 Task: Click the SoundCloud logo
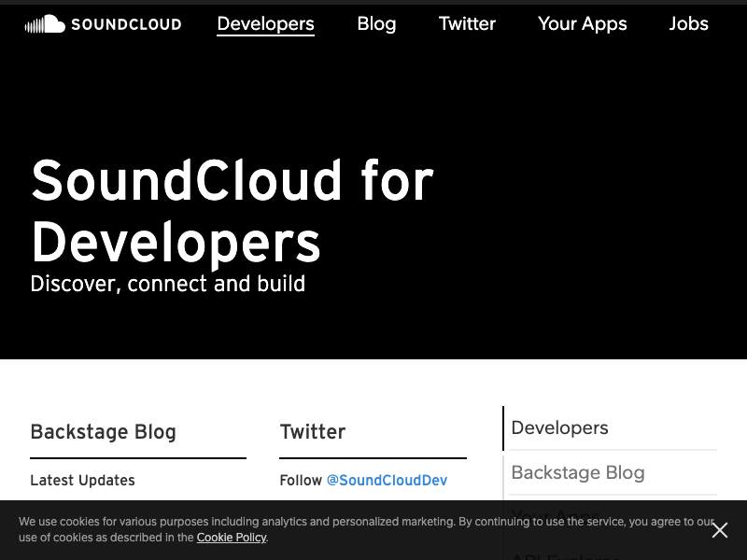click(x=103, y=24)
